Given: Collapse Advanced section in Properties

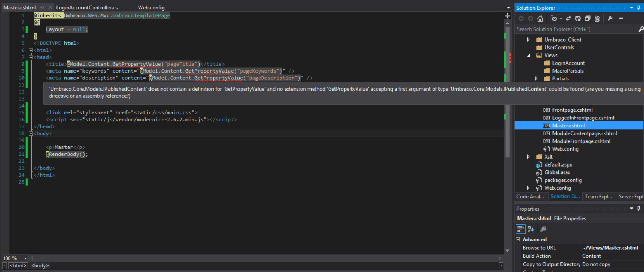Looking at the screenshot, I should (x=518, y=239).
